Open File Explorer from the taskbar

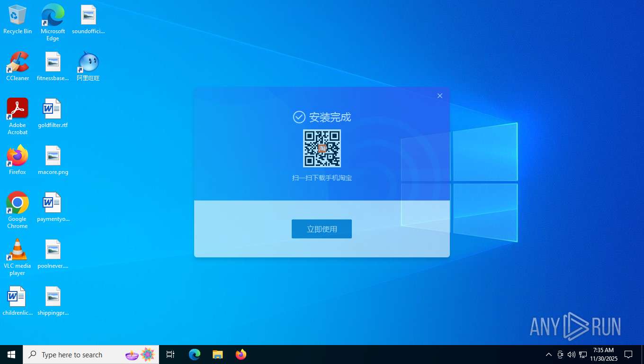217,355
